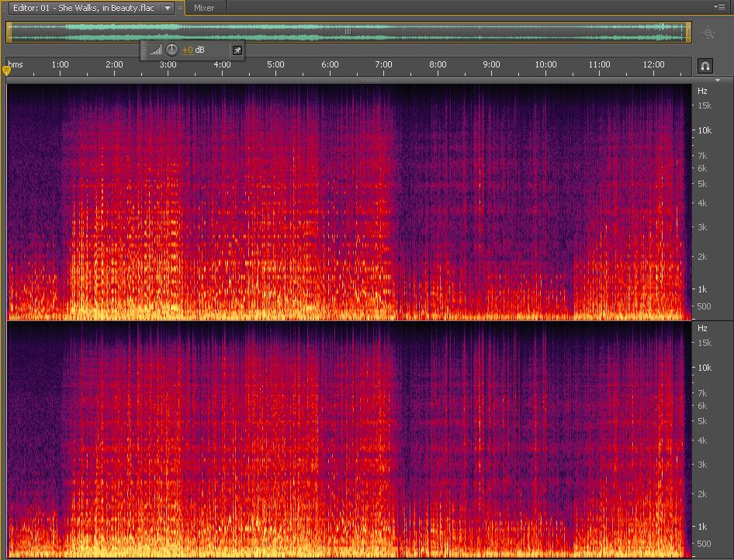Click the divider grip between ruler and spectrogram
Screen dimensions: 734x560
pos(369,80)
